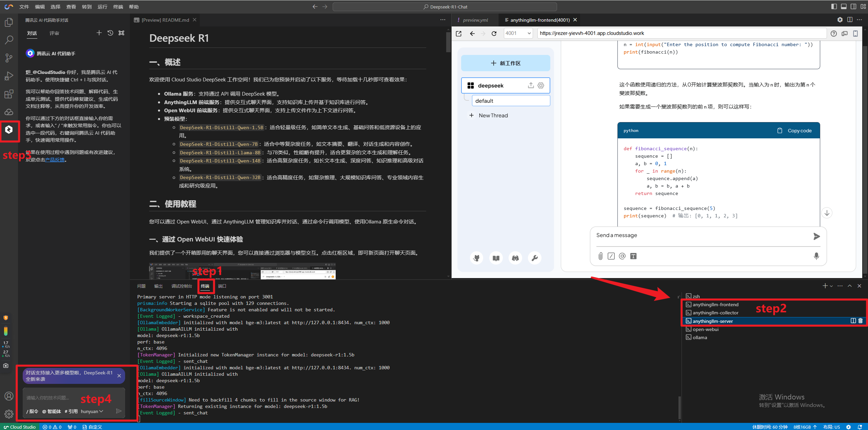868x430 pixels.
Task: Open the AnythingLLM settings wrench icon
Action: (535, 258)
